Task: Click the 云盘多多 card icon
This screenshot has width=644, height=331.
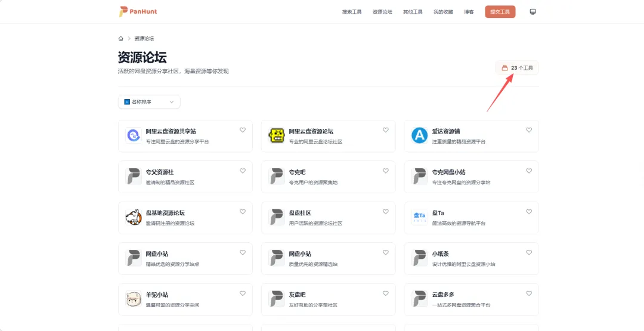Action: coord(419,299)
